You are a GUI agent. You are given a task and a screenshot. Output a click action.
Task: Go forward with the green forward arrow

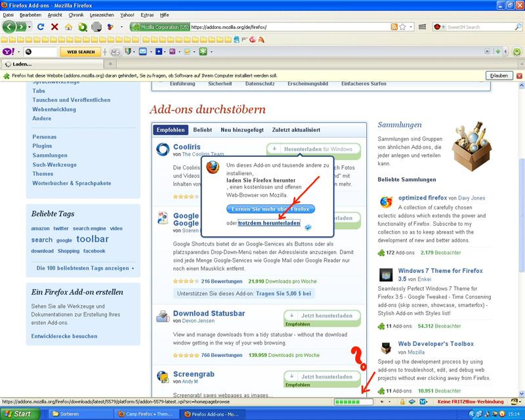coord(21,27)
